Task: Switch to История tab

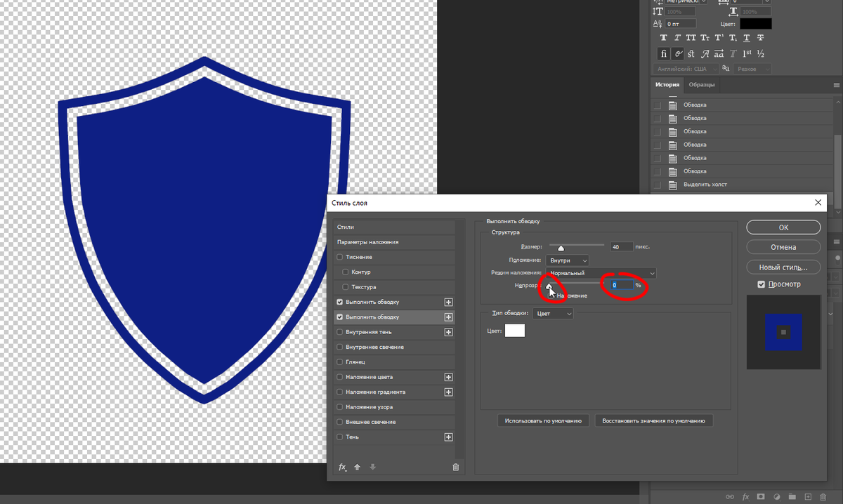Action: click(x=667, y=85)
